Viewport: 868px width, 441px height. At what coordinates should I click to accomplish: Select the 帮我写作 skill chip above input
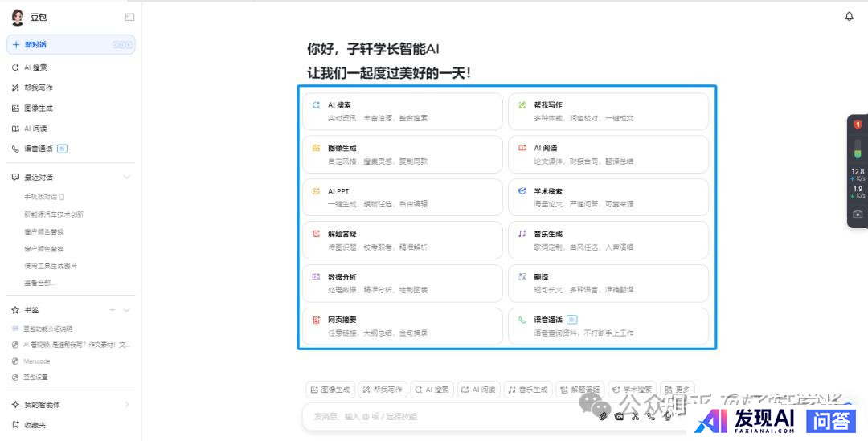pos(383,390)
